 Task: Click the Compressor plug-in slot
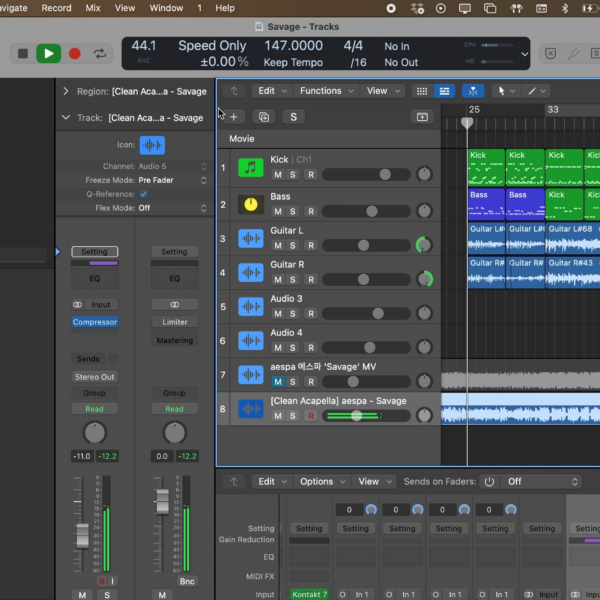click(x=95, y=322)
